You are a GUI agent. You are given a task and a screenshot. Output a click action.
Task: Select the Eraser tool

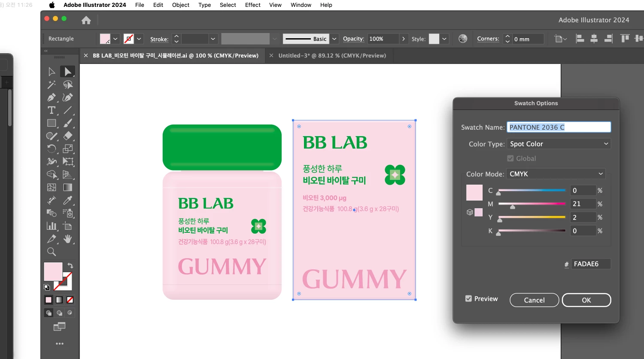(x=68, y=136)
